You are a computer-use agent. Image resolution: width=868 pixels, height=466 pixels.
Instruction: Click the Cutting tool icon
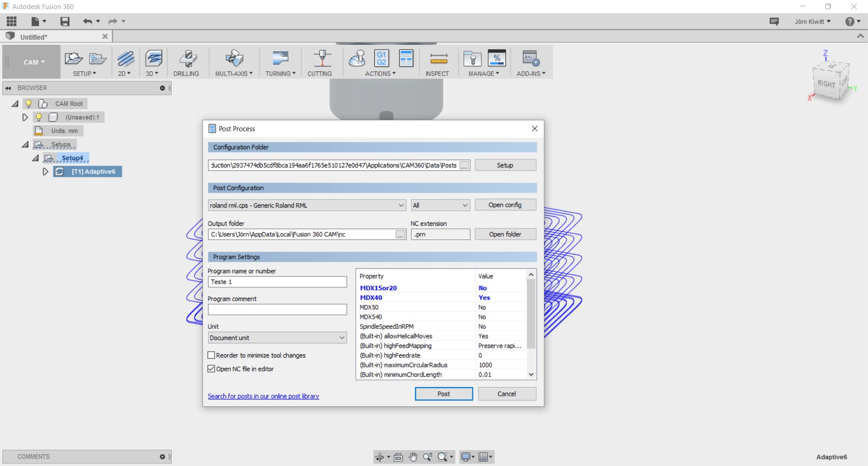click(322, 58)
